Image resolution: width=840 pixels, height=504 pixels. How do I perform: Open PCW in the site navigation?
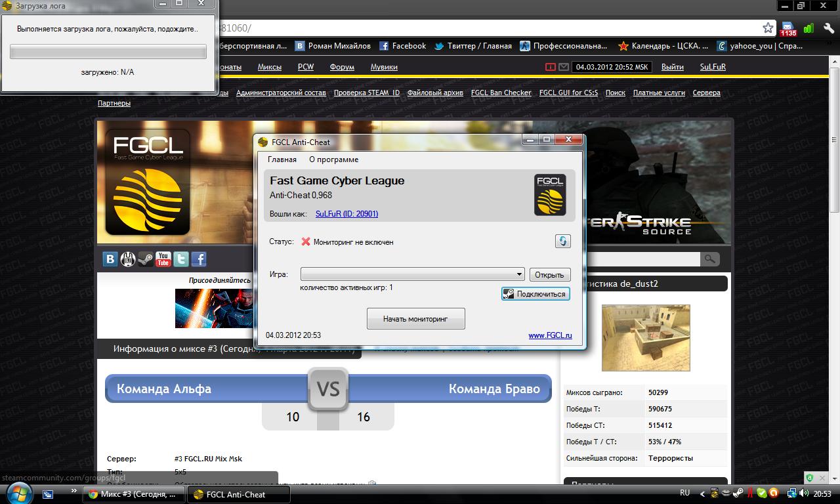coord(306,67)
